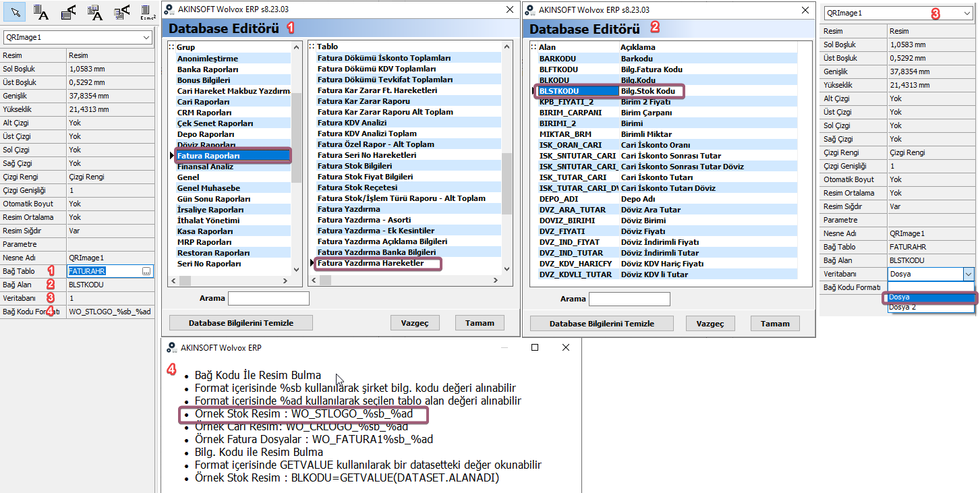This screenshot has width=980, height=493.
Task: Click the left-panel Çizgi Rengi value
Action: (110, 177)
